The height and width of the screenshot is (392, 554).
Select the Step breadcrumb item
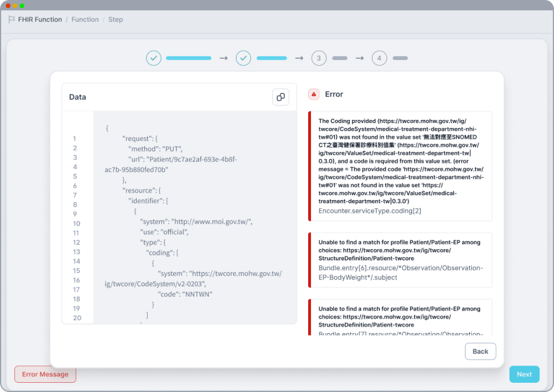point(115,20)
